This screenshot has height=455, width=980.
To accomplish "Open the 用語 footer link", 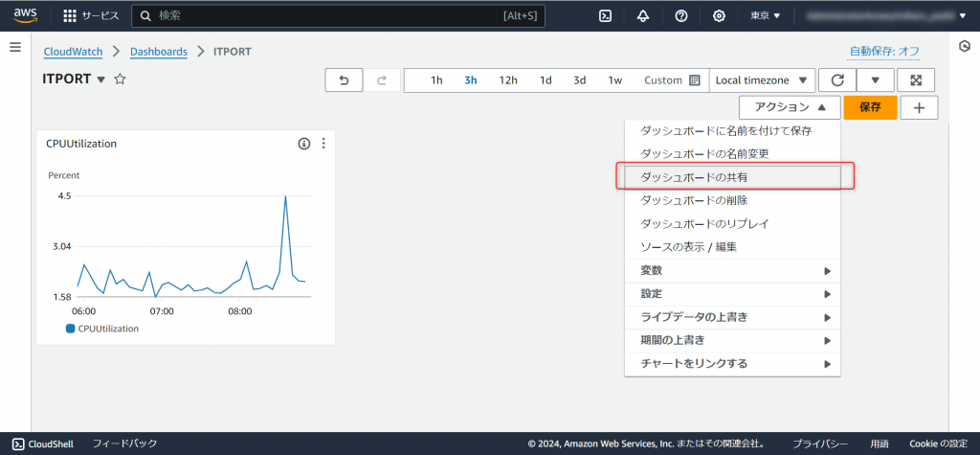I will tap(879, 444).
